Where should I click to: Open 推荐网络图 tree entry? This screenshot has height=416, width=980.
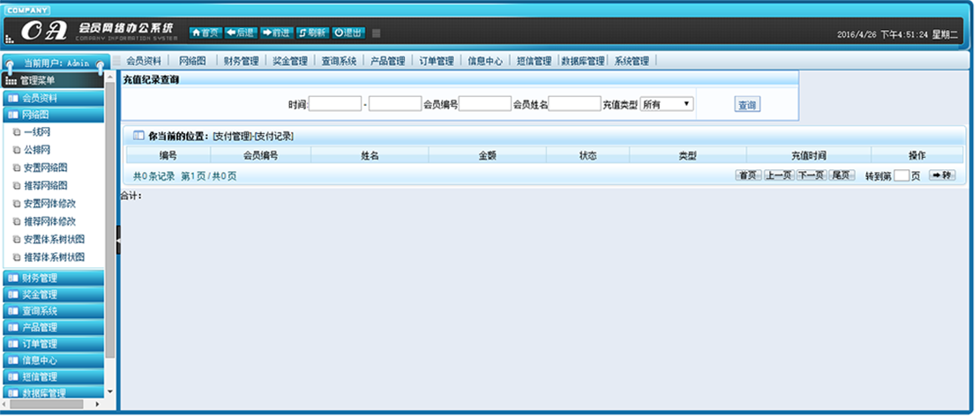pos(45,185)
